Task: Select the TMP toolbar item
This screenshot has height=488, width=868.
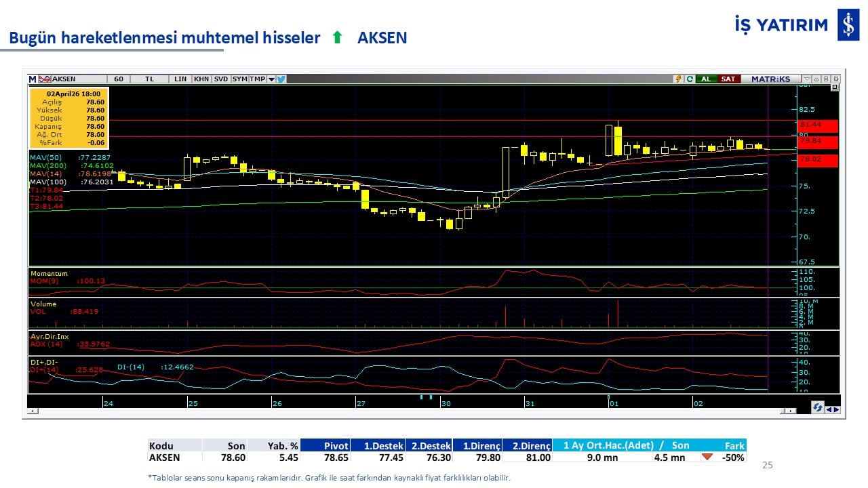Action: 257,79
